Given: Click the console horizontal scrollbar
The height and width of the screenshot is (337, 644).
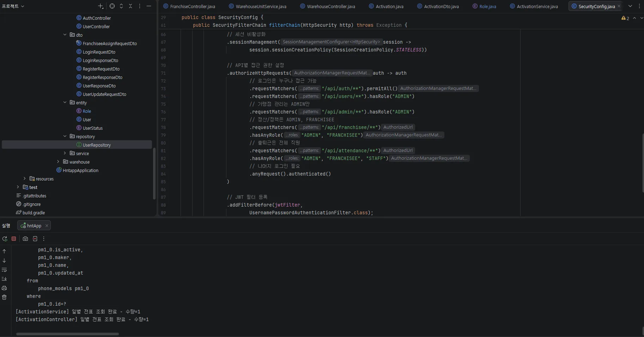Looking at the screenshot, I should point(67,334).
